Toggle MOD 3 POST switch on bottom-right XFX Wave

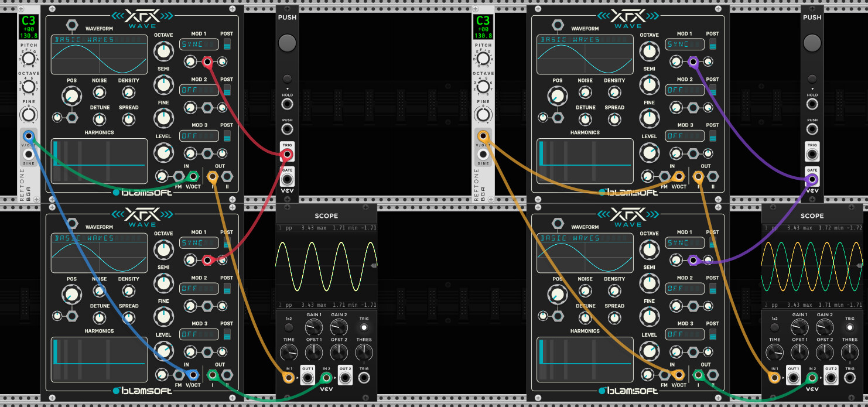[x=712, y=334]
